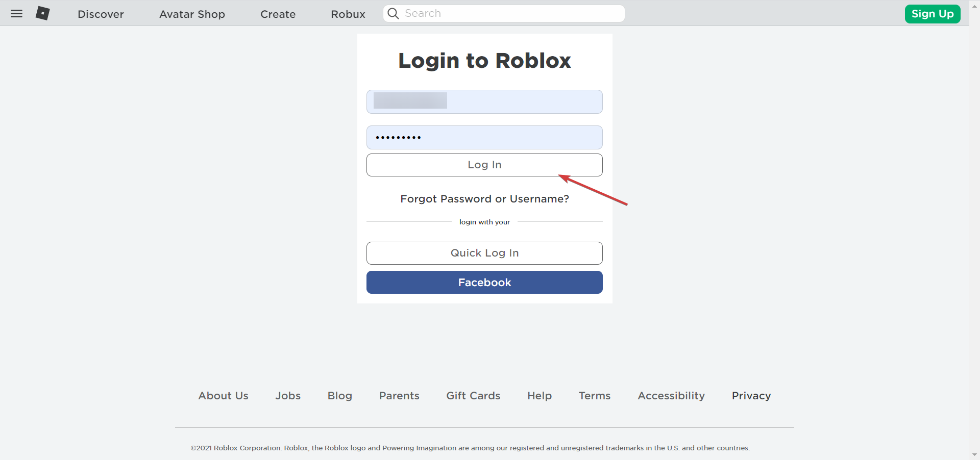
Task: Click the scrollbar down arrow
Action: click(974, 454)
